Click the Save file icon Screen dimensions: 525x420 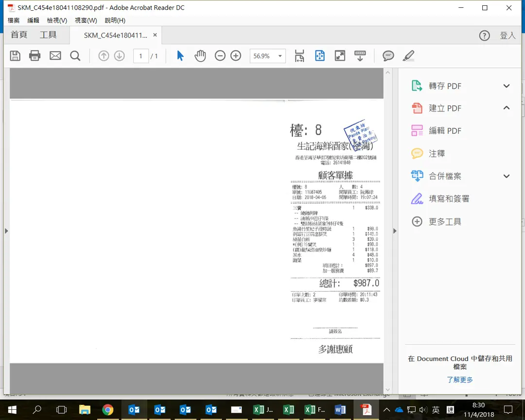pyautogui.click(x=16, y=56)
